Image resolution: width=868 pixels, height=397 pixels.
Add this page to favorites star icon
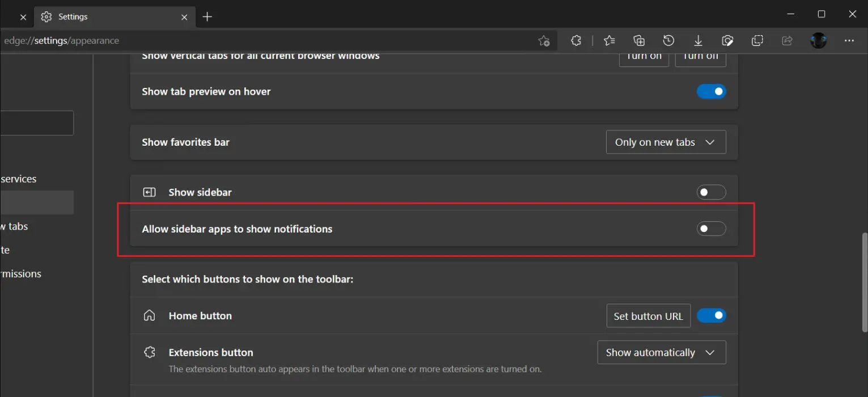click(544, 41)
